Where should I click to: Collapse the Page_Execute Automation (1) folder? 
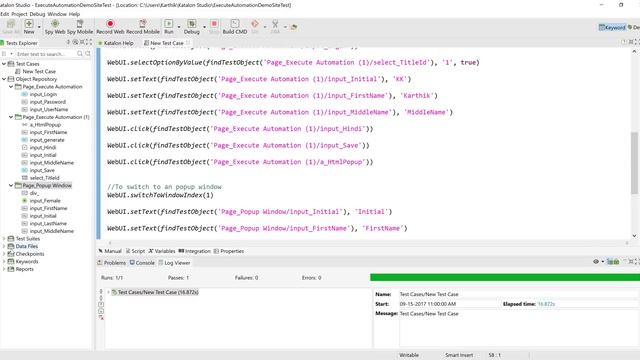(x=11, y=117)
